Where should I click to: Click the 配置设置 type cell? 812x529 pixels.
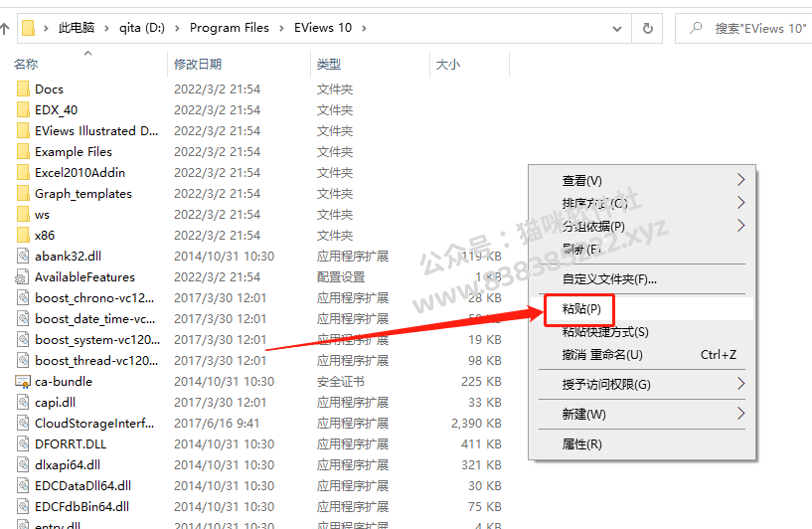point(340,277)
